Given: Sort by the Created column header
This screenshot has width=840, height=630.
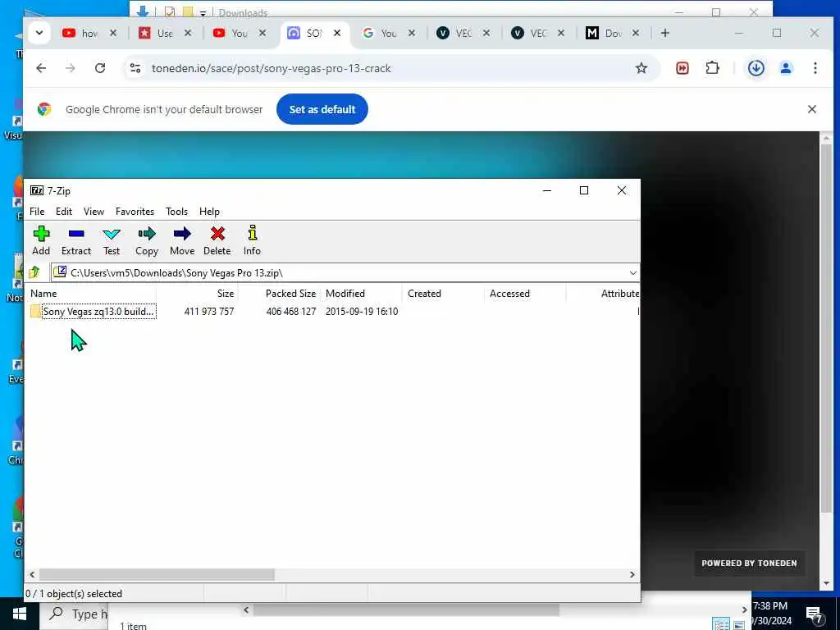Looking at the screenshot, I should (424, 294).
